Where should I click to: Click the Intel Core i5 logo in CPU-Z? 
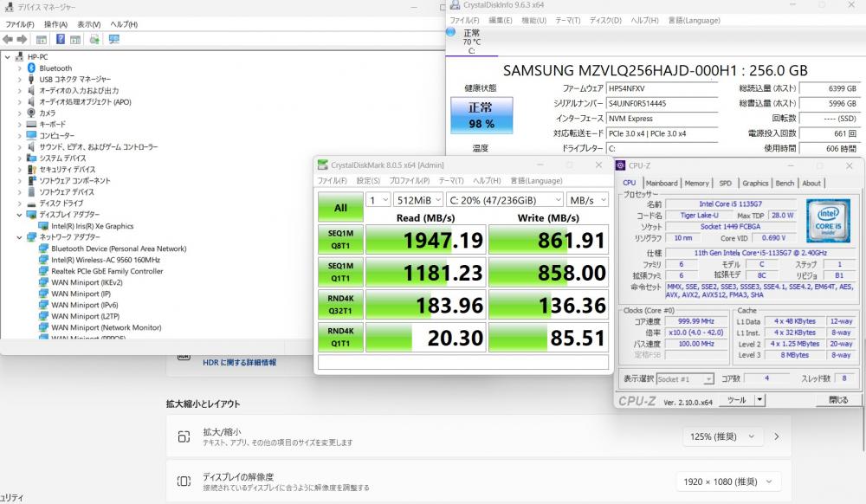[x=828, y=221]
